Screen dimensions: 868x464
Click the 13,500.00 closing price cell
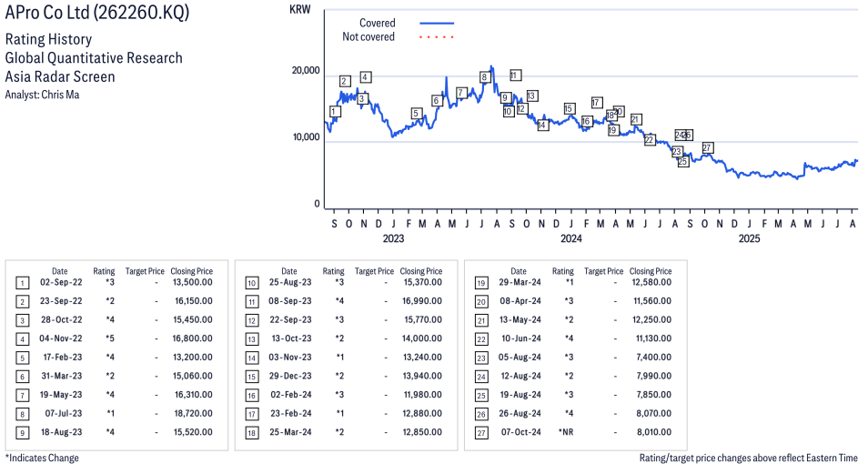(x=193, y=282)
